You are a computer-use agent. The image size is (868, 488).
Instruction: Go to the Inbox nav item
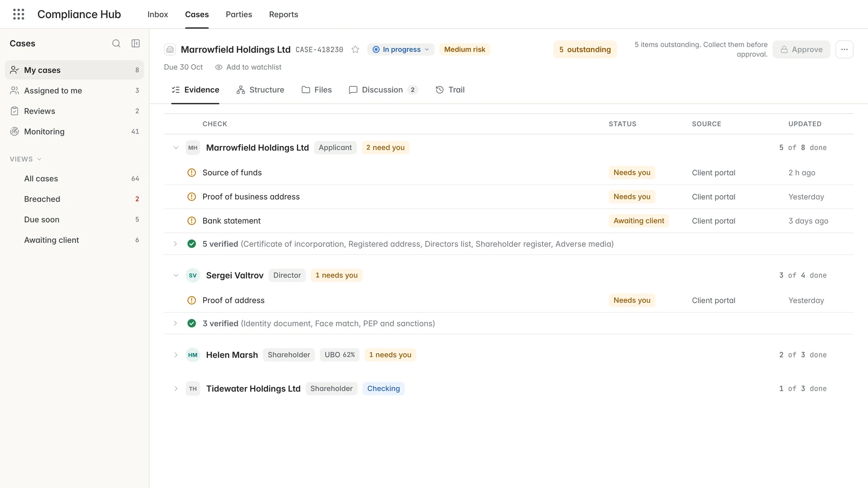pos(158,14)
